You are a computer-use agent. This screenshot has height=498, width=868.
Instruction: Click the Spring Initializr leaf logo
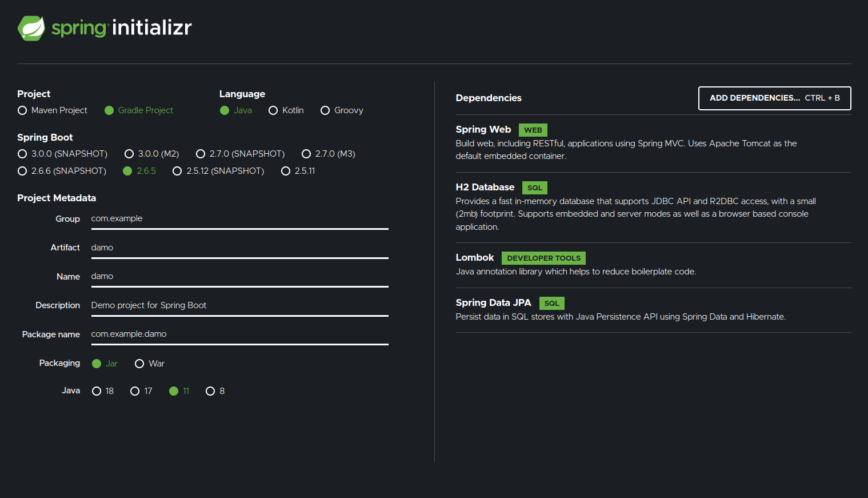point(31,28)
